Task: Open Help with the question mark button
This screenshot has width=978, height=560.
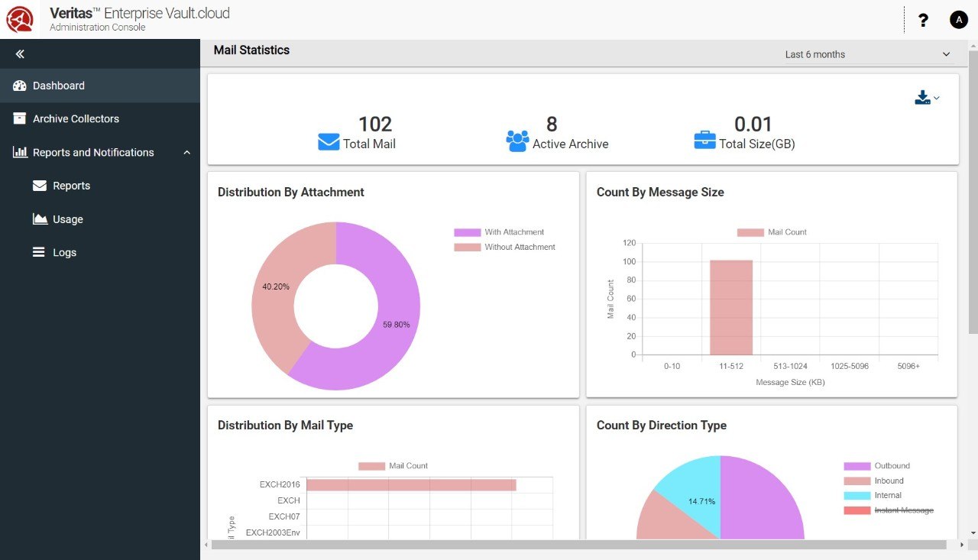Action: click(923, 20)
